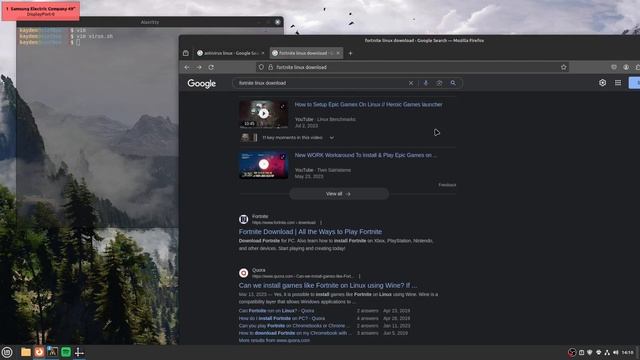
Task: Close the Alacritty terminal window
Action: click(x=278, y=22)
